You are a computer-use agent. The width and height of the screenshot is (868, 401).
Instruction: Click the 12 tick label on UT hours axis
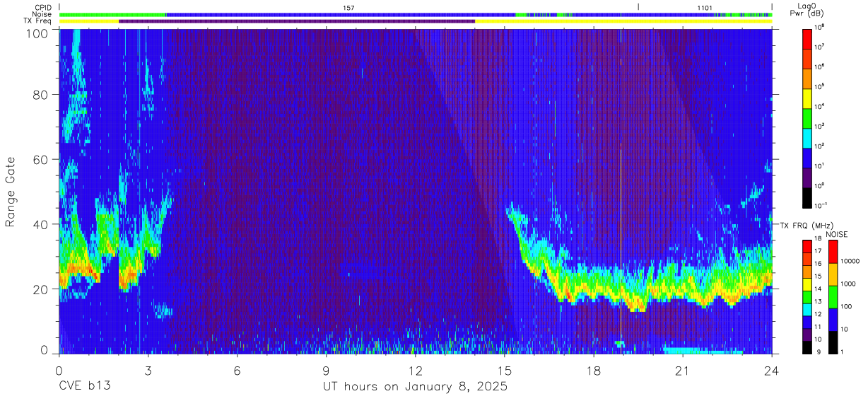pyautogui.click(x=415, y=370)
